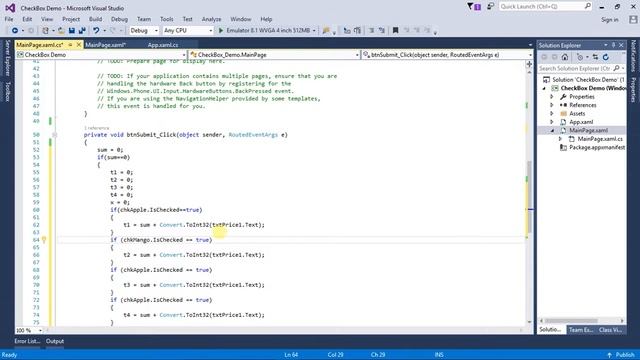Image resolution: width=640 pixels, height=360 pixels.
Task: Switch to the Class View tab
Action: (611, 330)
